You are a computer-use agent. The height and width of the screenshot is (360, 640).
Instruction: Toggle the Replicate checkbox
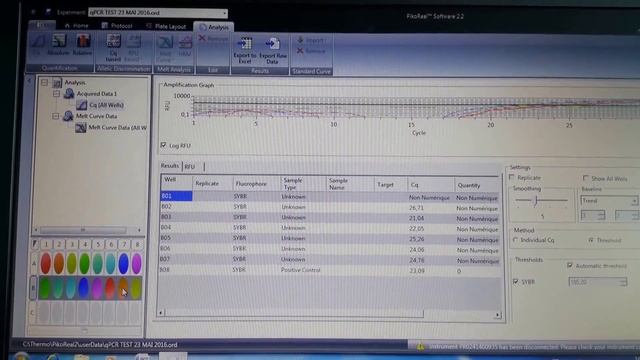512,177
